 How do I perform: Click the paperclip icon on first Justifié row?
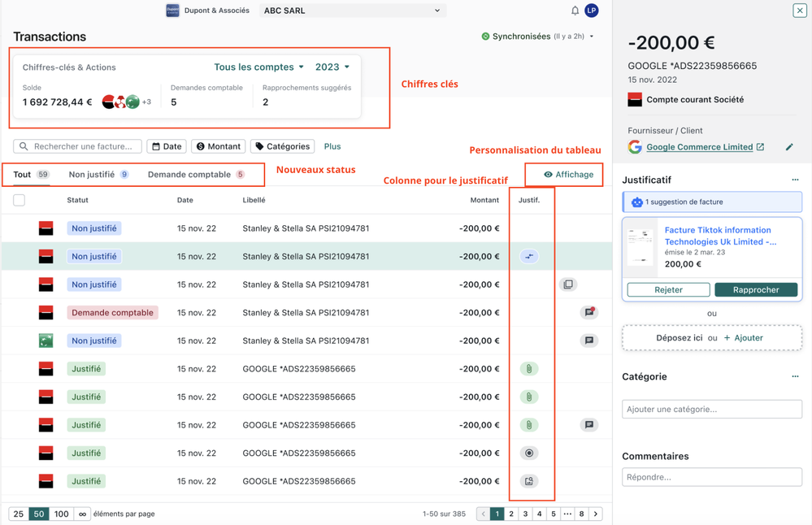529,369
